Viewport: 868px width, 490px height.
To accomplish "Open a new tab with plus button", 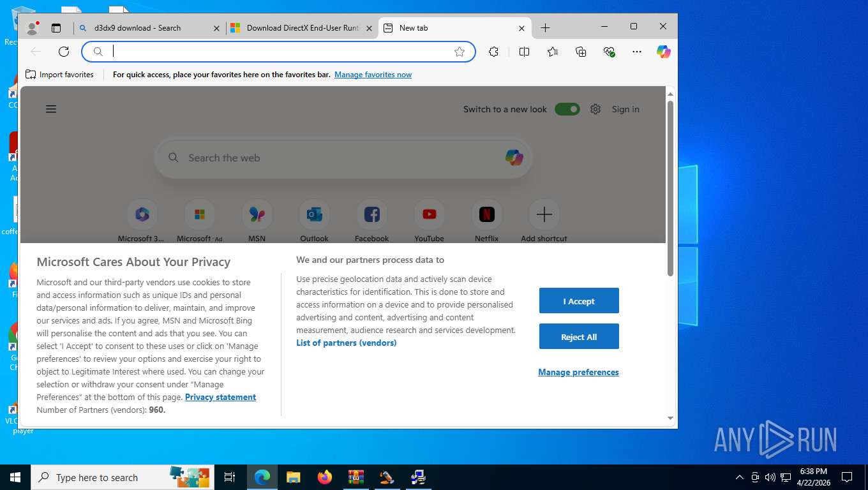I will (x=545, y=28).
